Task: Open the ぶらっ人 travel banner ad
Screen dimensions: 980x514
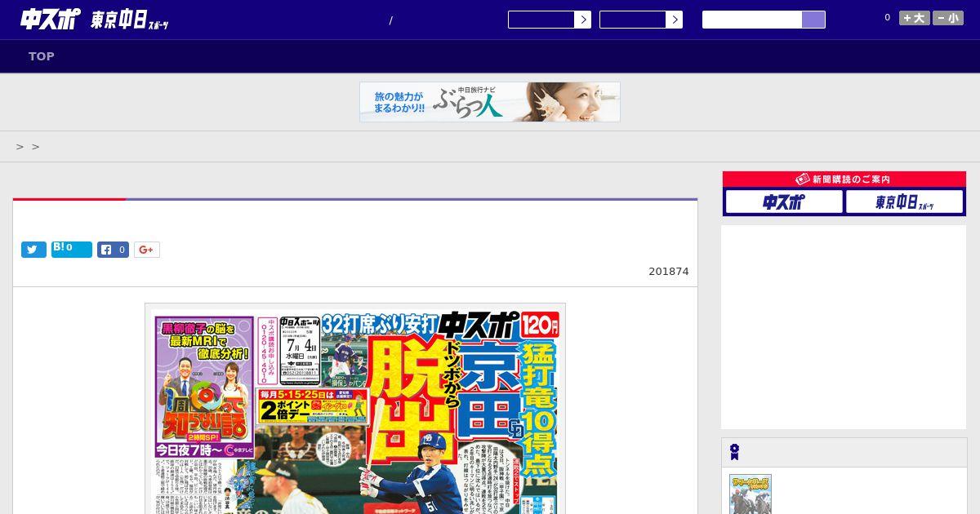Action: click(490, 102)
